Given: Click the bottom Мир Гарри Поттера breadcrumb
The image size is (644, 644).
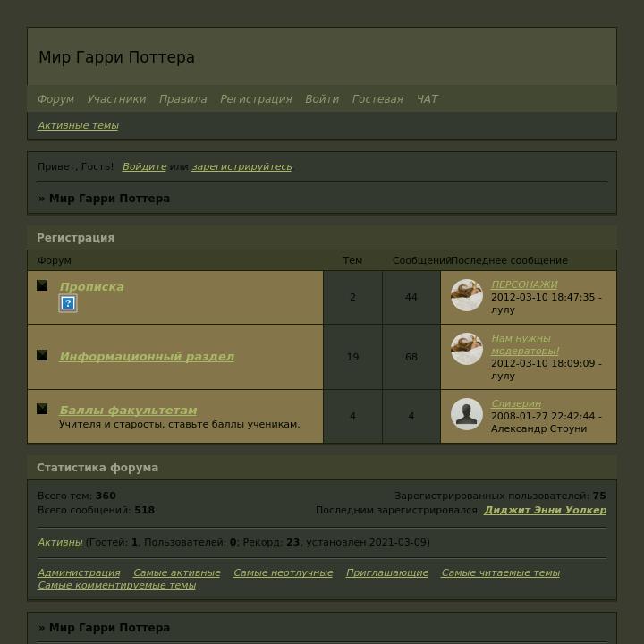Looking at the screenshot, I should pos(109,628).
